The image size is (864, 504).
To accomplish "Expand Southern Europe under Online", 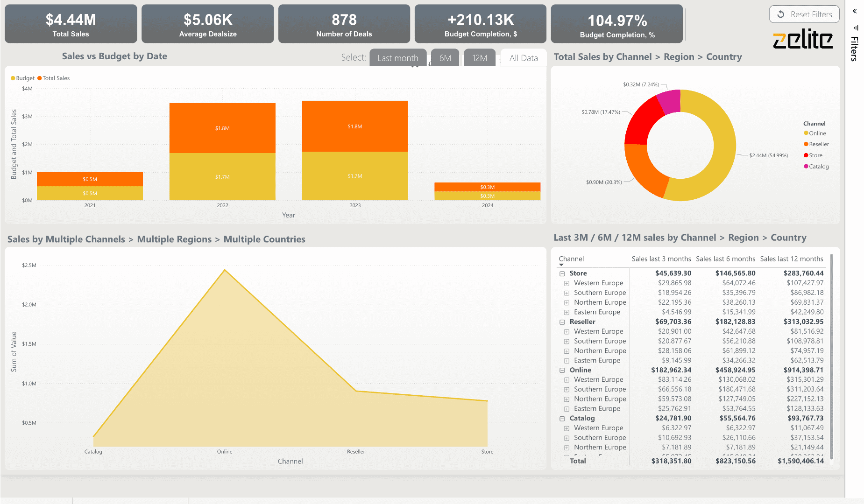I will (x=567, y=390).
